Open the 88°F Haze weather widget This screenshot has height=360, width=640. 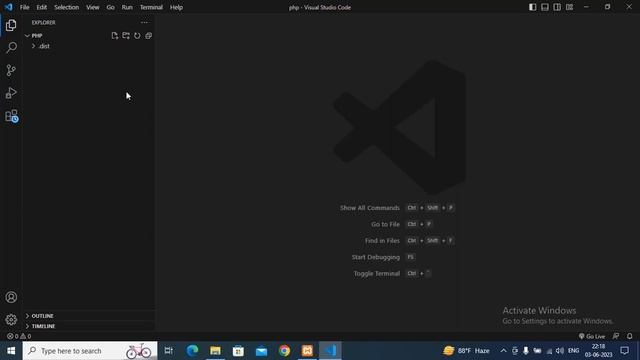[467, 351]
